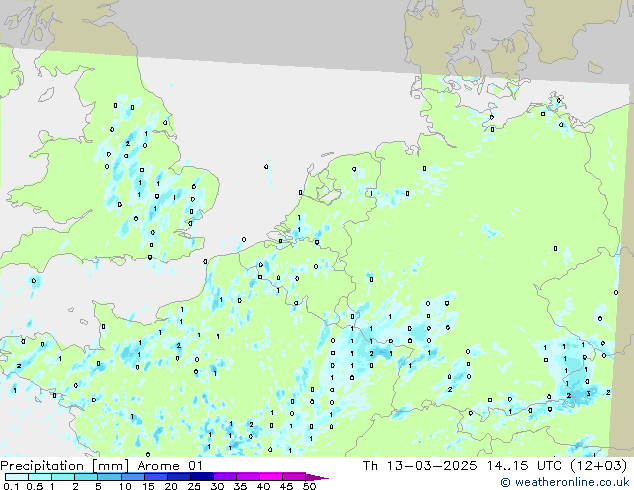Pick the 40 mm bright magenta legend swatch

point(271,477)
